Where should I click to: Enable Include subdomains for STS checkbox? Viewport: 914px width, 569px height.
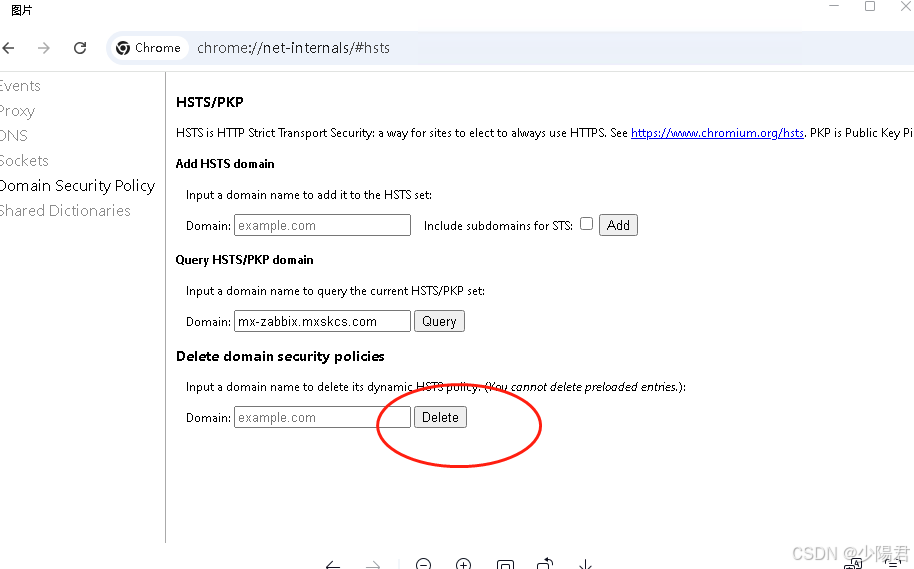586,224
